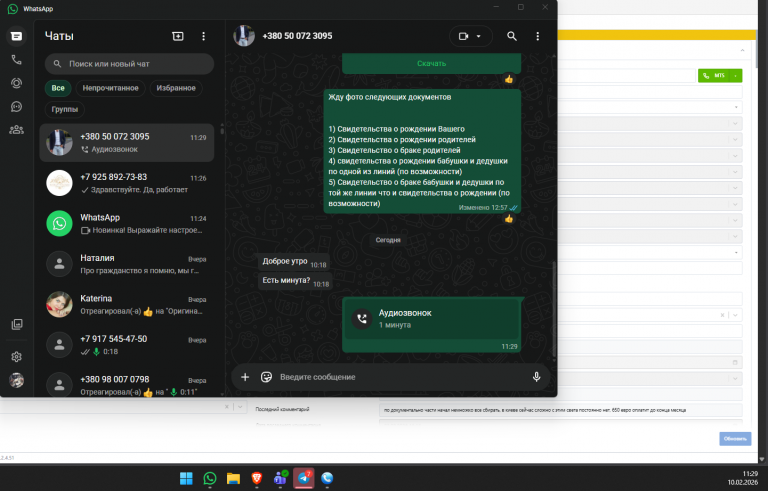Click the chat search field

point(129,64)
